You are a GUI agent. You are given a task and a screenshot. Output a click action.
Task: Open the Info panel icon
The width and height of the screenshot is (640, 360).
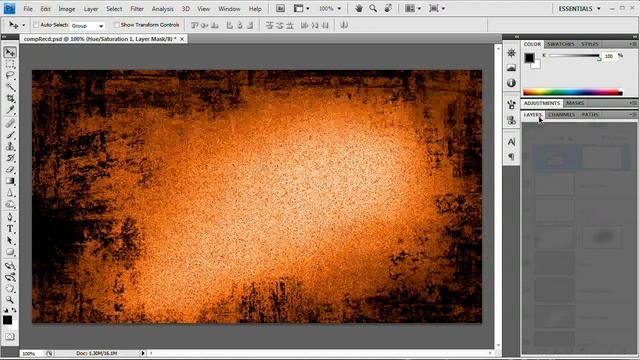[x=511, y=83]
